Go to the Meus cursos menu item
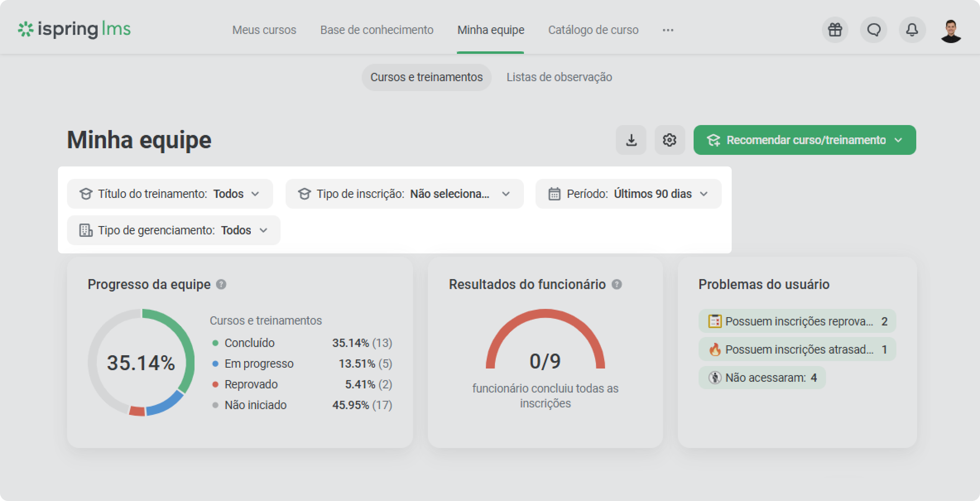This screenshot has height=501, width=980. coord(264,30)
